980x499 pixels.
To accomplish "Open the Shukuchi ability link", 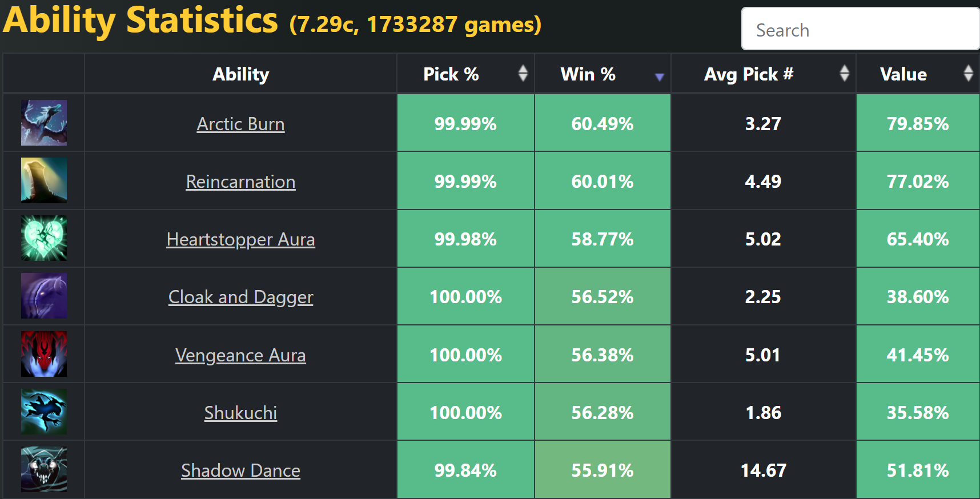I will click(x=240, y=413).
